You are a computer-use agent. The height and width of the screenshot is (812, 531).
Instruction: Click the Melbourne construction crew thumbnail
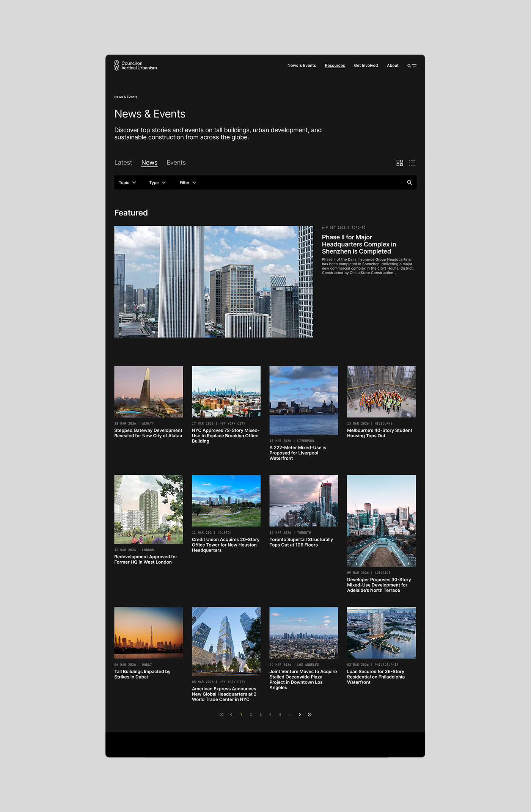tap(381, 392)
